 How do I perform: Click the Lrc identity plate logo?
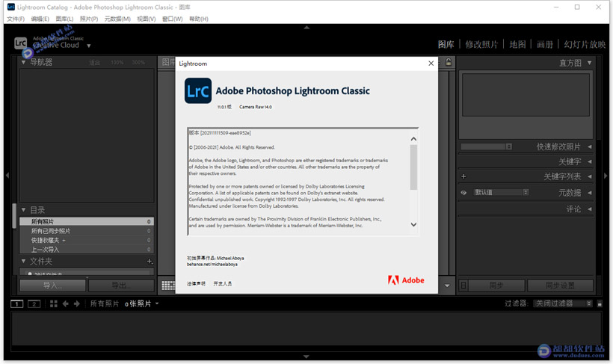(20, 43)
